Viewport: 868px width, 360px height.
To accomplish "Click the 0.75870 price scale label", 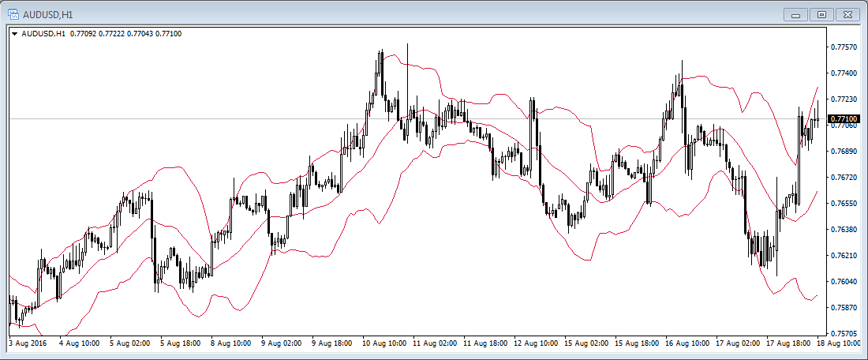I will 844,308.
